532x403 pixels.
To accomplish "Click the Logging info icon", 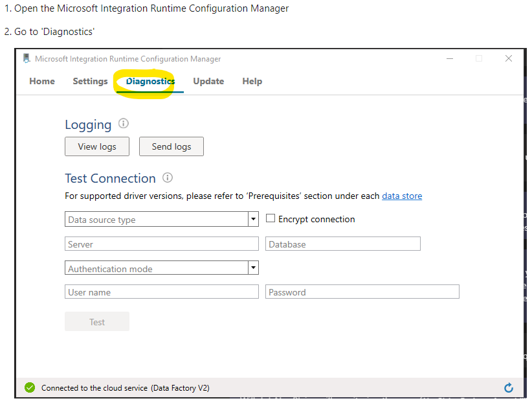I will 124,123.
